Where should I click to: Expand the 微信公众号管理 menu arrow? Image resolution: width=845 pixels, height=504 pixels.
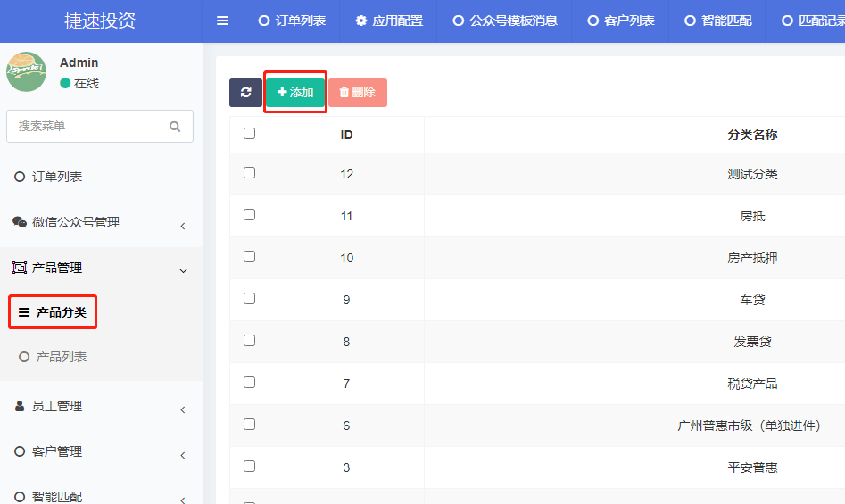click(x=183, y=227)
